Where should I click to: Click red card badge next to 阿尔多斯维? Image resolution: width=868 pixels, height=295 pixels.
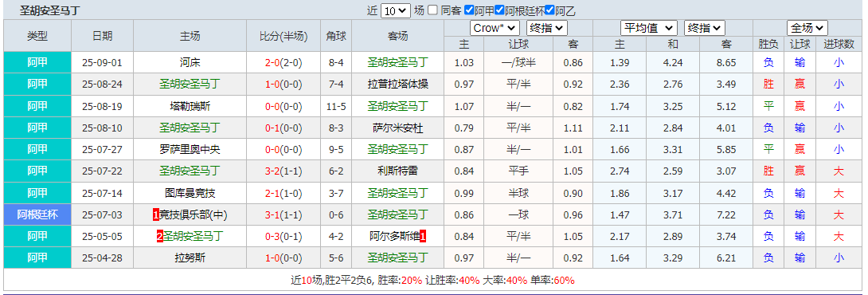[423, 237]
